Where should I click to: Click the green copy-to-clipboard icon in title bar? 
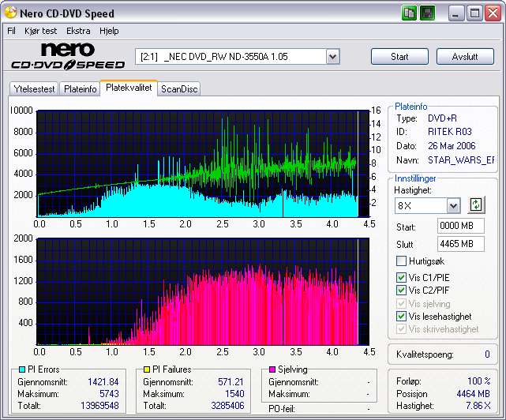[409, 13]
